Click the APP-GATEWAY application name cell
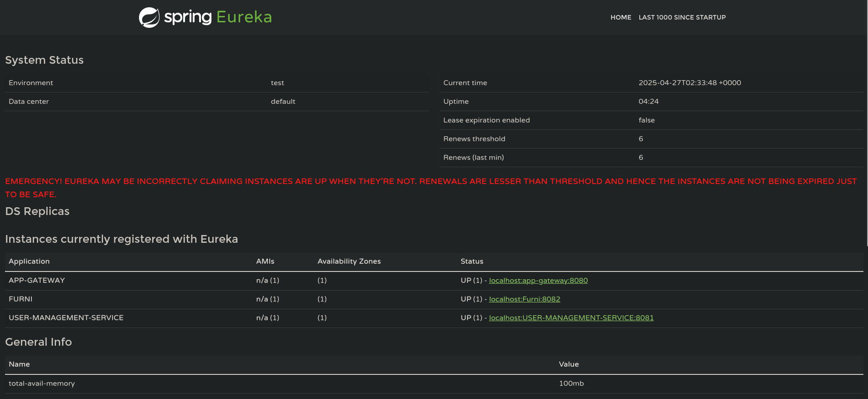This screenshot has height=399, width=868. click(x=37, y=281)
